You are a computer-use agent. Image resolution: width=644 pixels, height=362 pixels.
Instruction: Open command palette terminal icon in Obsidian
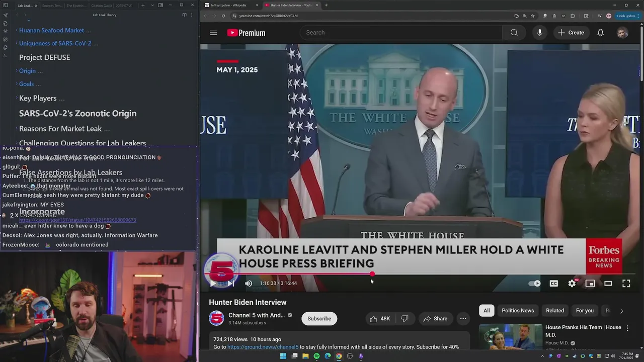click(6, 55)
